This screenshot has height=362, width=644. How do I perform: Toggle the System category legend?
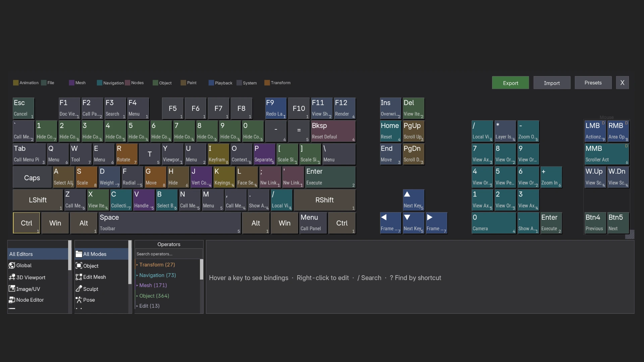(x=247, y=83)
